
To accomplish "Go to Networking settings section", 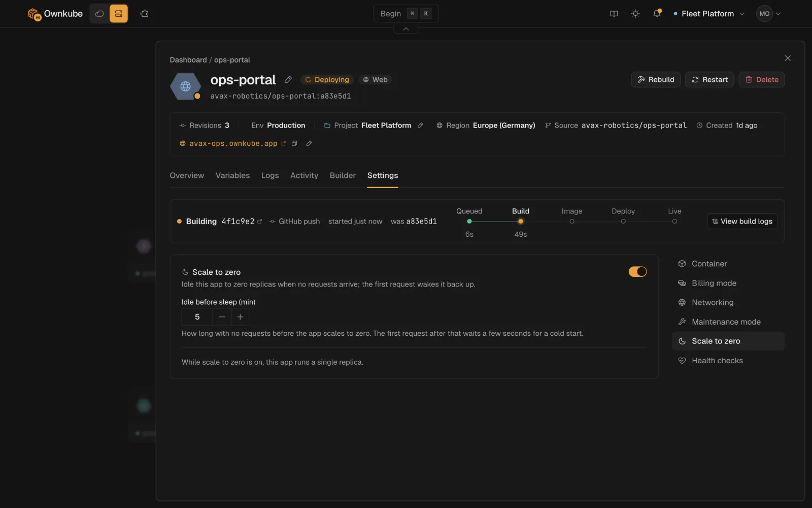I will pos(728,302).
